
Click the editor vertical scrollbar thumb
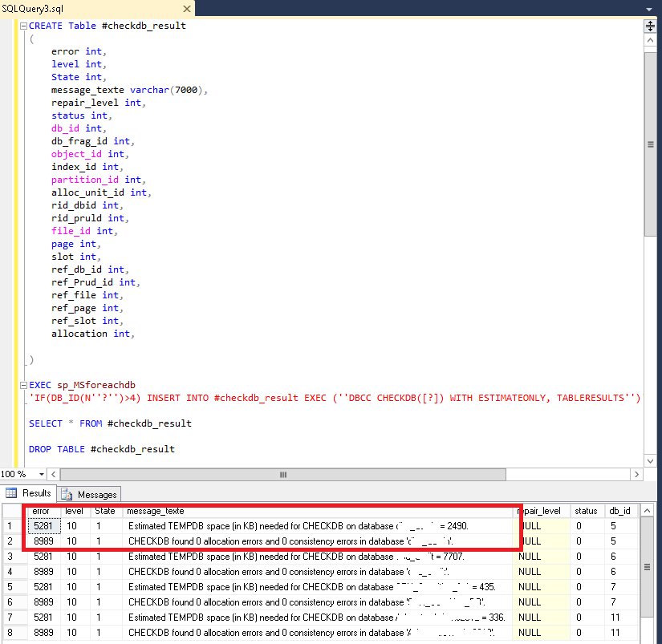coord(650,144)
